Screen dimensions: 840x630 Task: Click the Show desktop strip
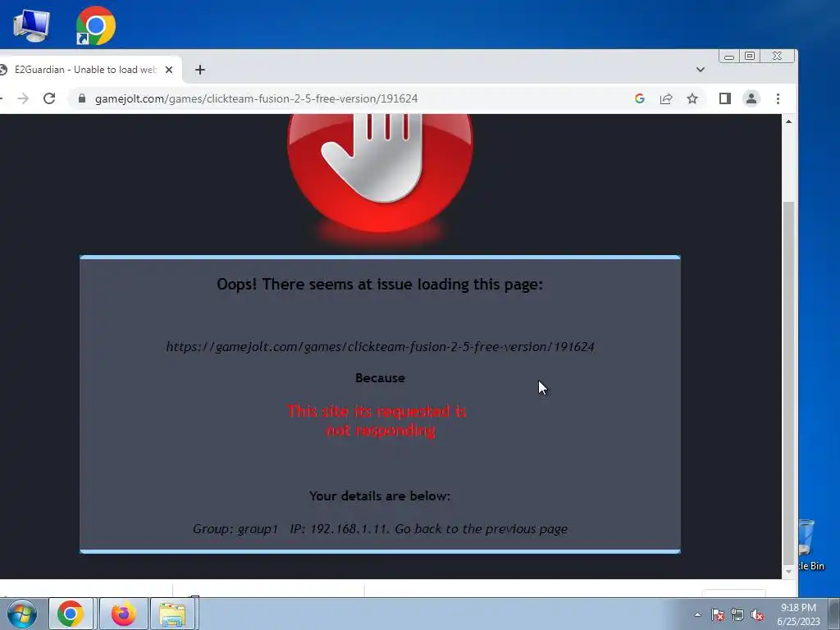(x=834, y=614)
